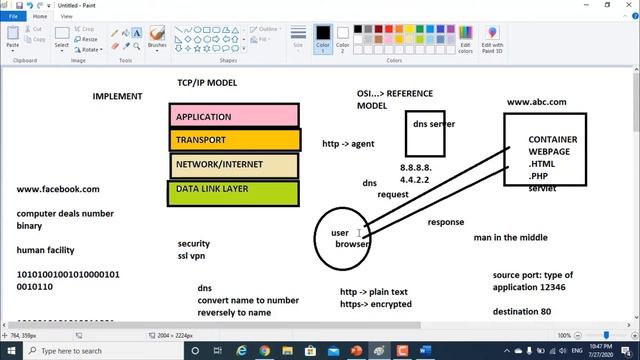
Task: Open Paint Help question mark
Action: click(x=635, y=16)
